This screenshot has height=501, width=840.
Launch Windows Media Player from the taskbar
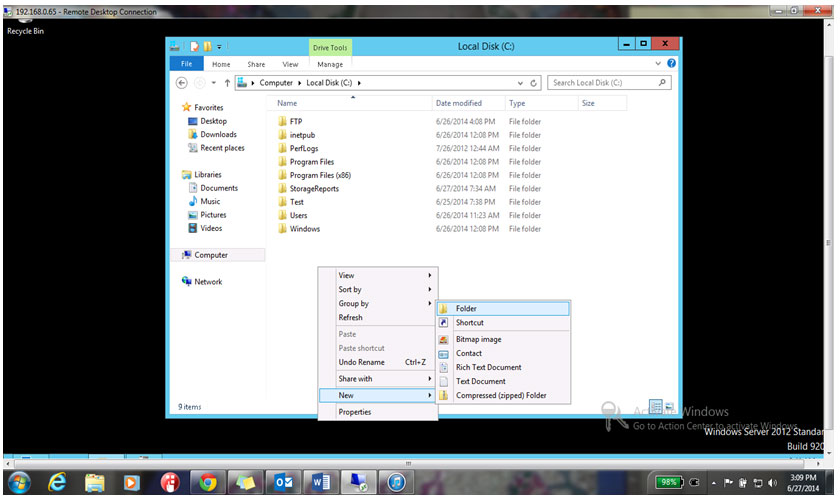(x=131, y=483)
